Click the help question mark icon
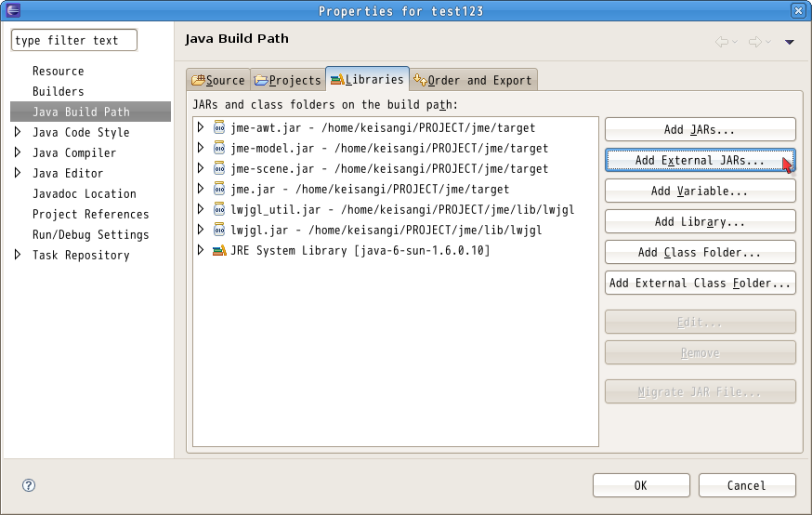812x515 pixels. [x=29, y=485]
